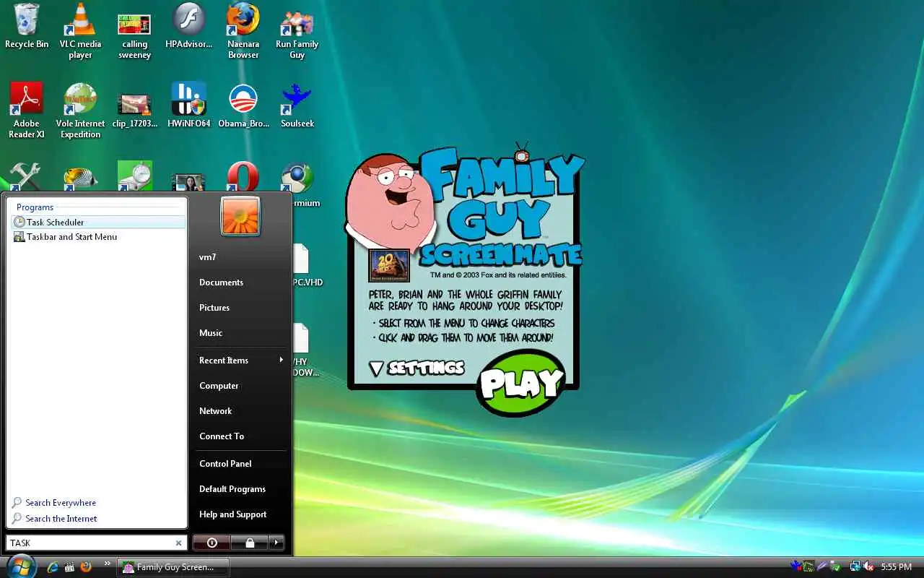Clear the TASK search text
The image size is (924, 578).
click(x=178, y=543)
